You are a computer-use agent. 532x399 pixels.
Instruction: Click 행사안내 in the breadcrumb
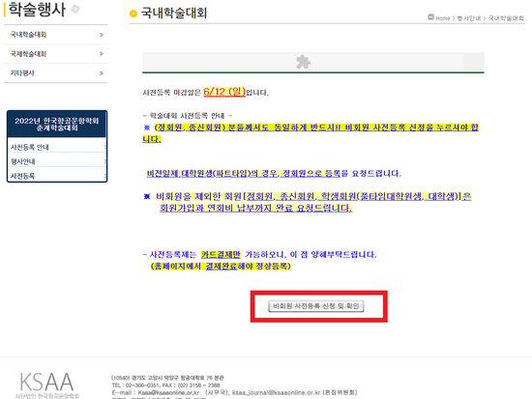469,18
